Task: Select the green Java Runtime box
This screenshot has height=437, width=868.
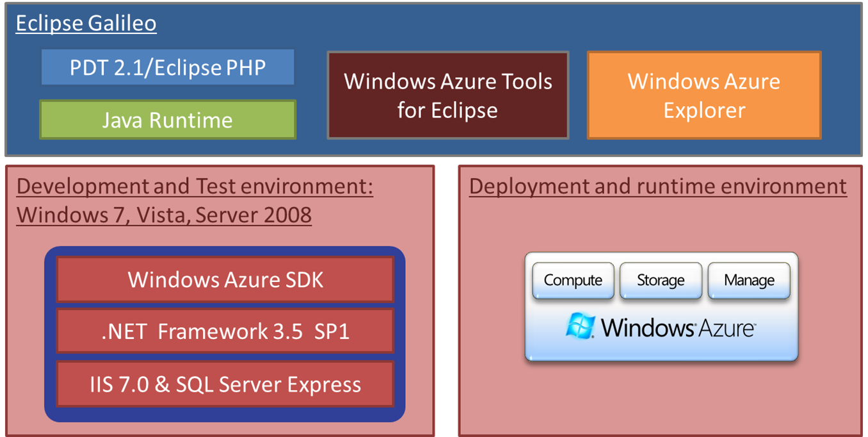Action: pos(168,120)
